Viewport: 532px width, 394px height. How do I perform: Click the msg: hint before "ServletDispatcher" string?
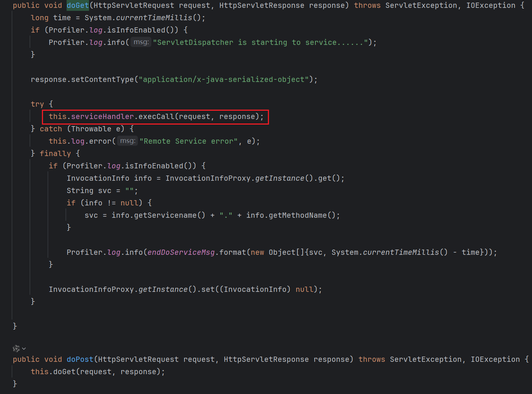(x=141, y=42)
